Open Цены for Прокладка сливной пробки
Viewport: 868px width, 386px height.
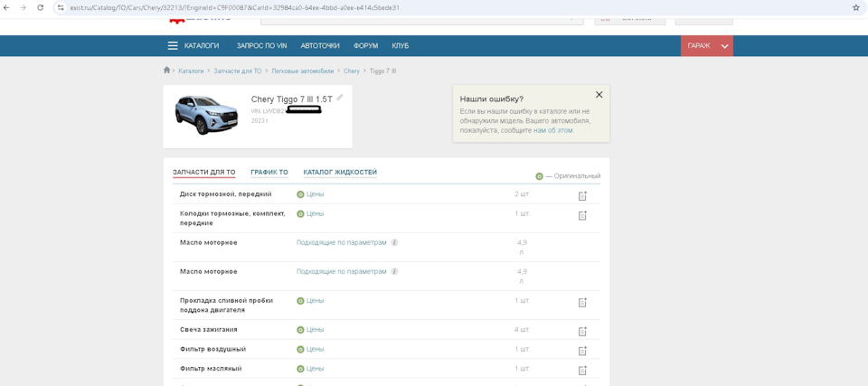(315, 301)
